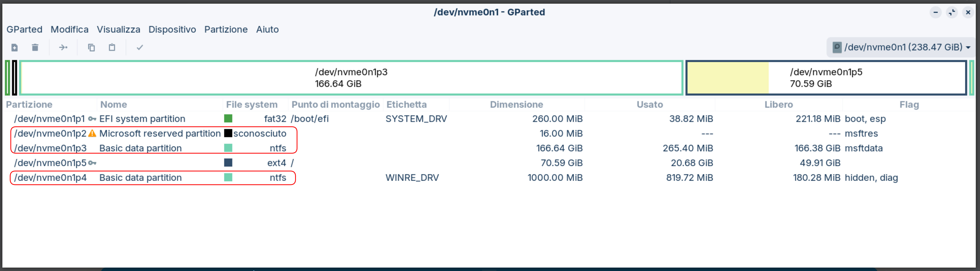Open the Modifica menu
Viewport: 980px width, 271px height.
coord(70,29)
